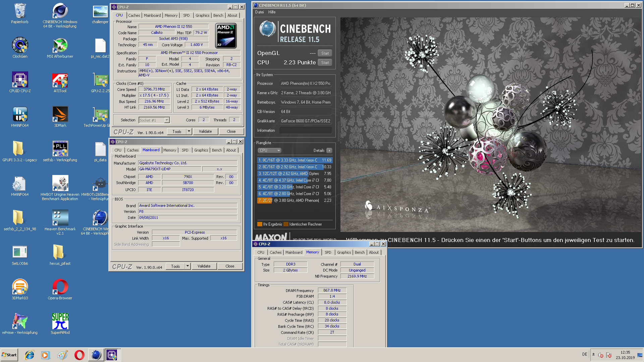Click Opera icon in taskbar
644x362 pixels.
(x=79, y=355)
